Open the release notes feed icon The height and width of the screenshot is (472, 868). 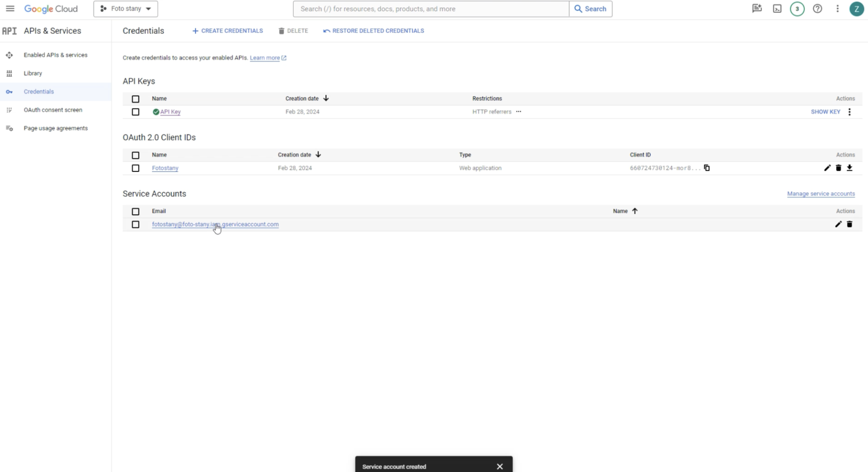tap(757, 9)
